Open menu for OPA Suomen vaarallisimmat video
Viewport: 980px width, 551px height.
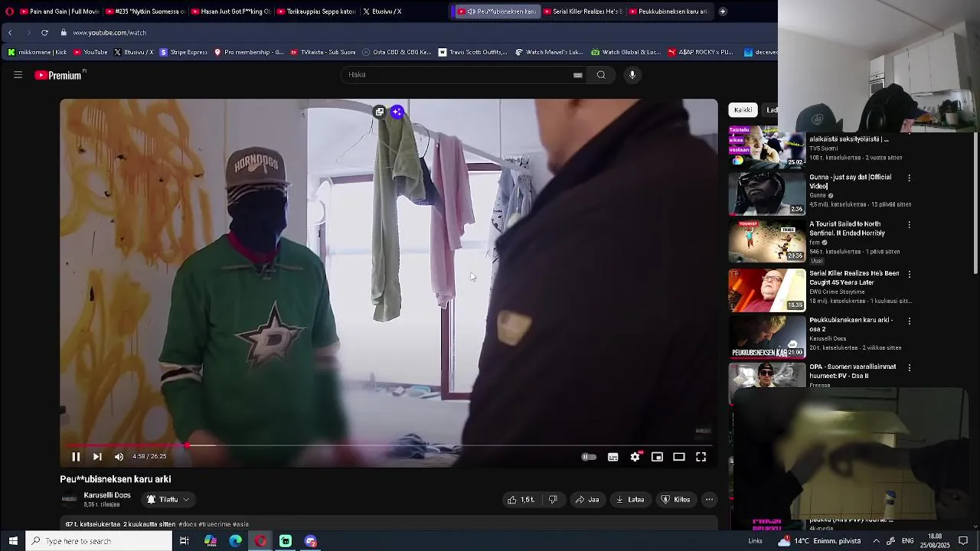tap(909, 368)
